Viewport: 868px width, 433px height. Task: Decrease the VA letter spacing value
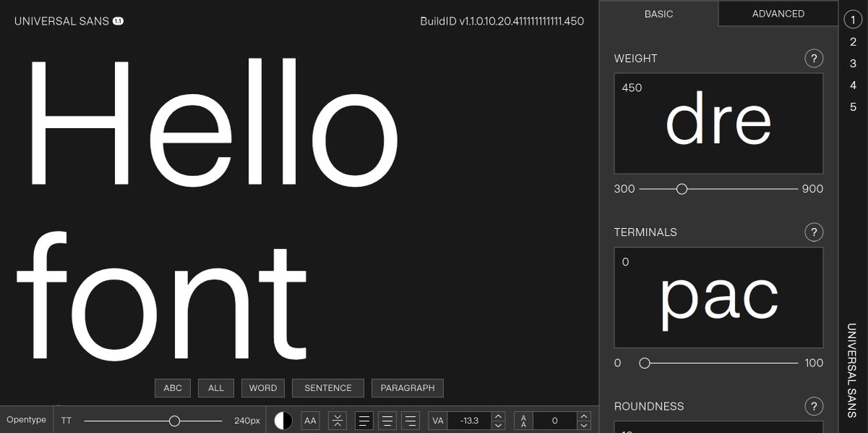498,425
